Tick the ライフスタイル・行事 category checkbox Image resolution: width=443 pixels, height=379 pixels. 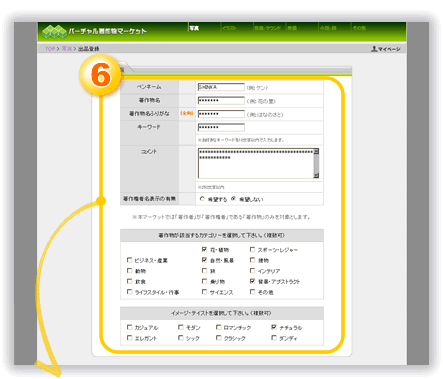(x=129, y=292)
